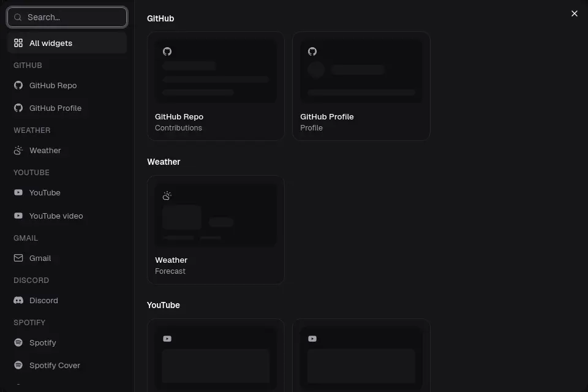Select All widgets in the sidebar

[x=67, y=43]
